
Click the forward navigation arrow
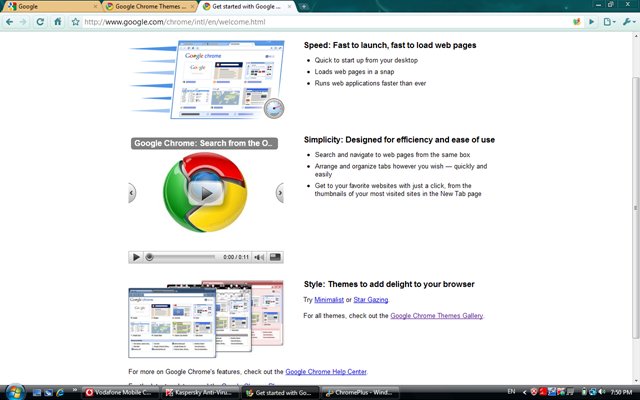coord(23,22)
